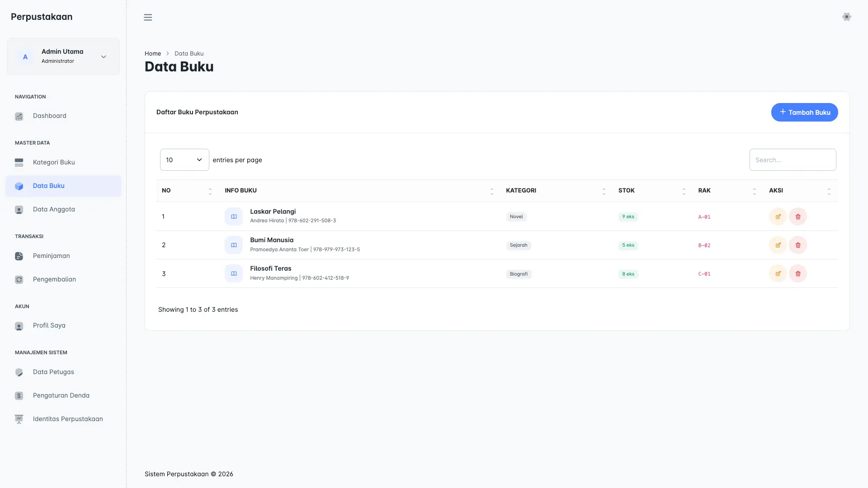Click rack code C-01
Screen dimensions: 868x488
click(704, 274)
